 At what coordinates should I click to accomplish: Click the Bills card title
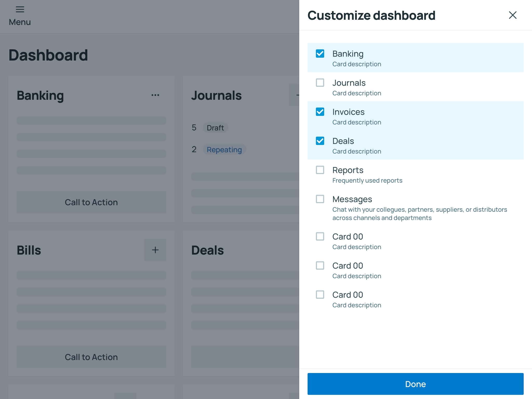click(29, 250)
